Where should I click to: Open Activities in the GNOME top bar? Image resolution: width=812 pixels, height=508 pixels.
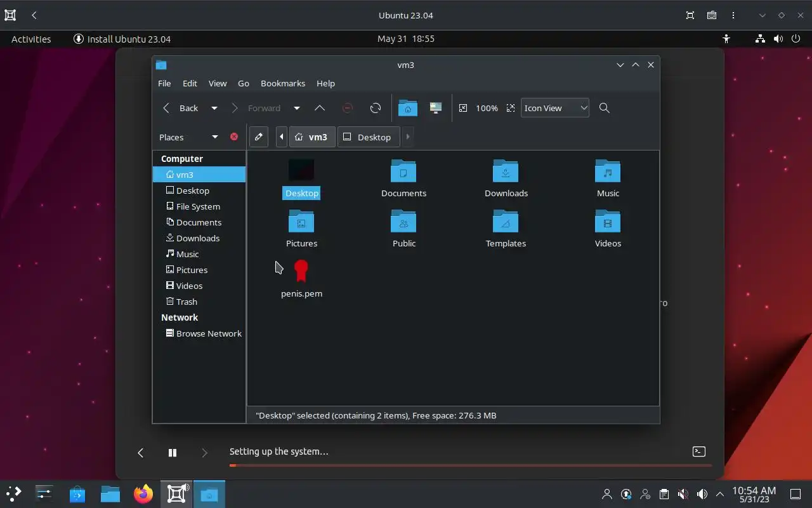31,39
